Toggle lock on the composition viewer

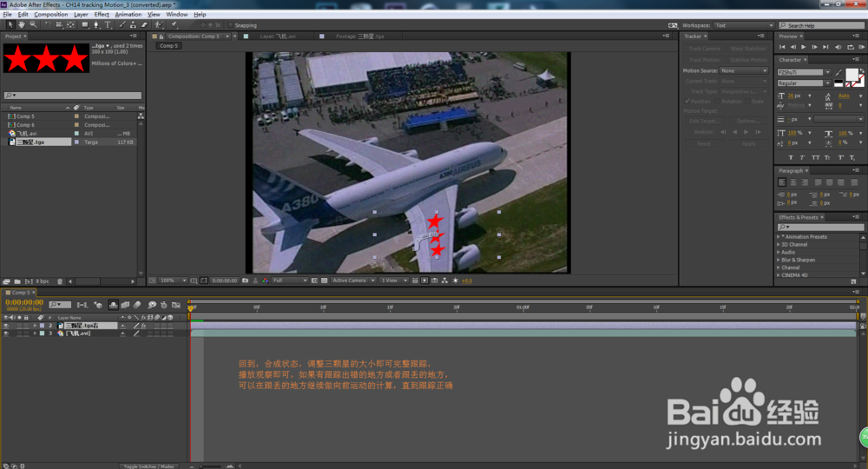161,36
